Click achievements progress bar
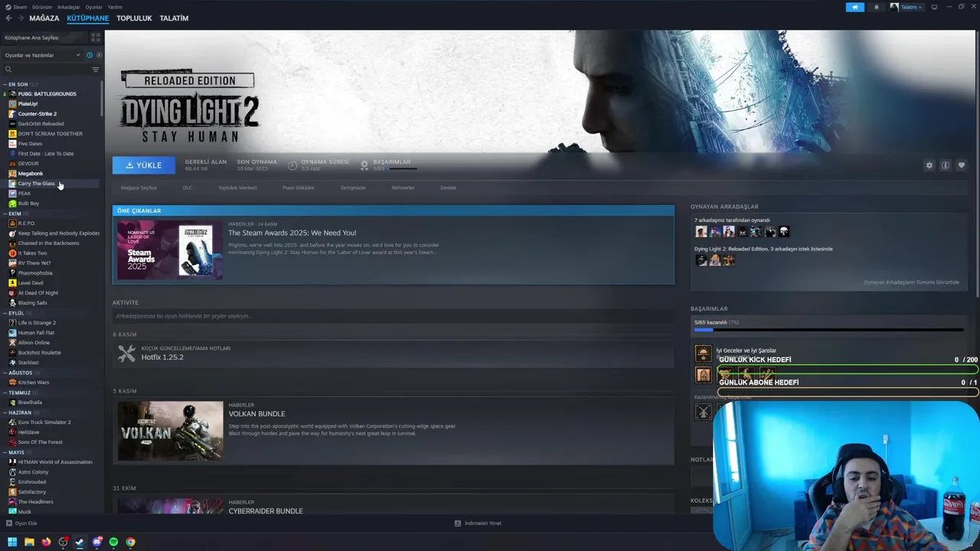The height and width of the screenshot is (551, 980). (828, 331)
